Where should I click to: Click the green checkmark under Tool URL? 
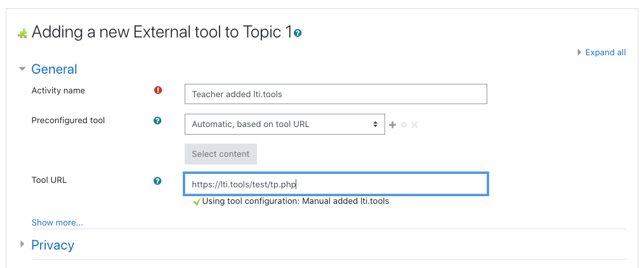tap(197, 201)
